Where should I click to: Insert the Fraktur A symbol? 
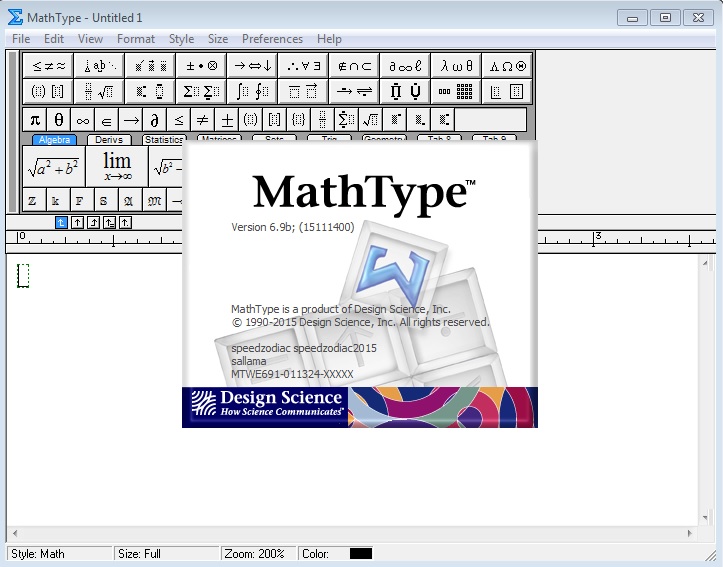pyautogui.click(x=128, y=201)
